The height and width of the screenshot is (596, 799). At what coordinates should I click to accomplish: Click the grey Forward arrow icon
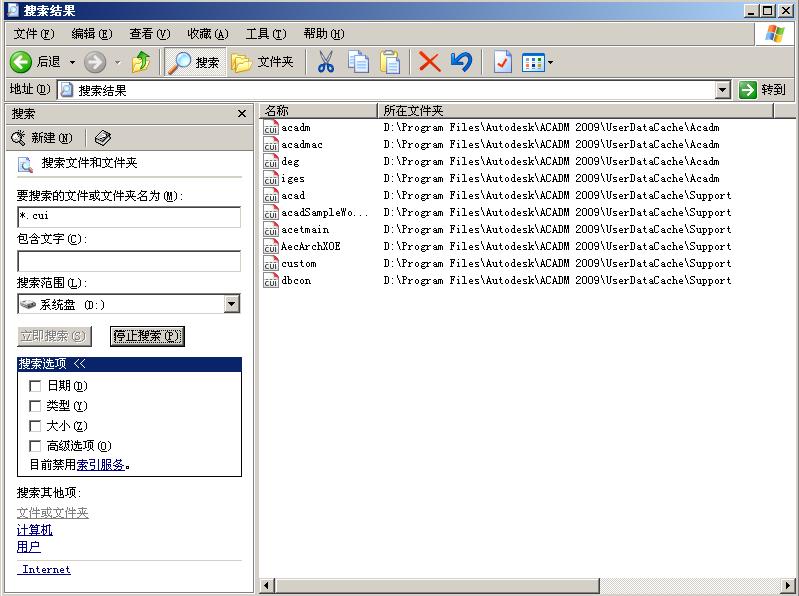point(95,62)
